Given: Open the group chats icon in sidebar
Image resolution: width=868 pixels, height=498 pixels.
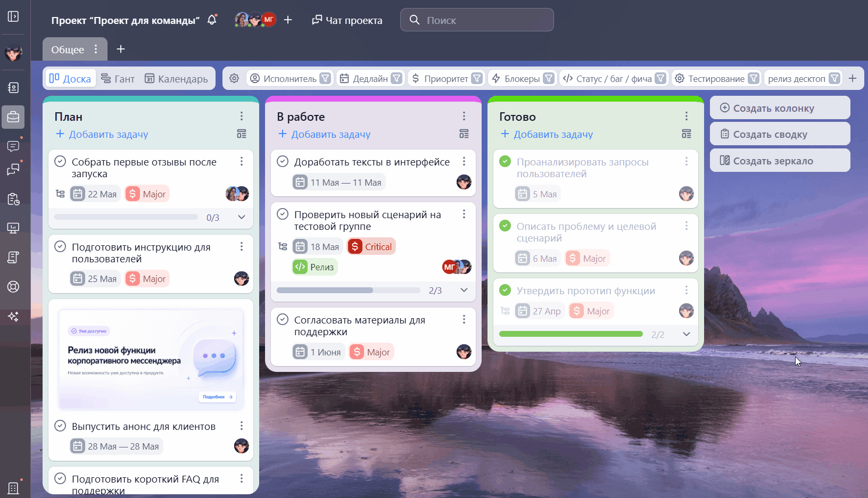Looking at the screenshot, I should click(x=13, y=170).
